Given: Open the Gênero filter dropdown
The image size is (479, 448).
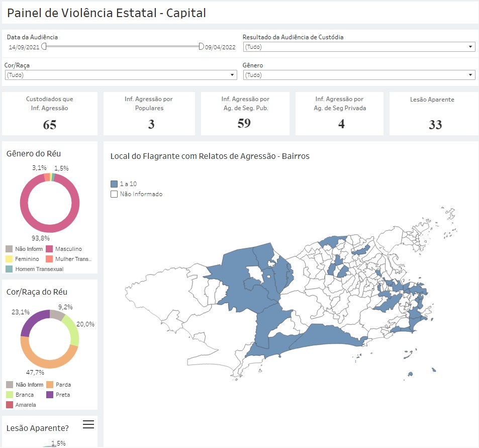Looking at the screenshot, I should [359, 75].
